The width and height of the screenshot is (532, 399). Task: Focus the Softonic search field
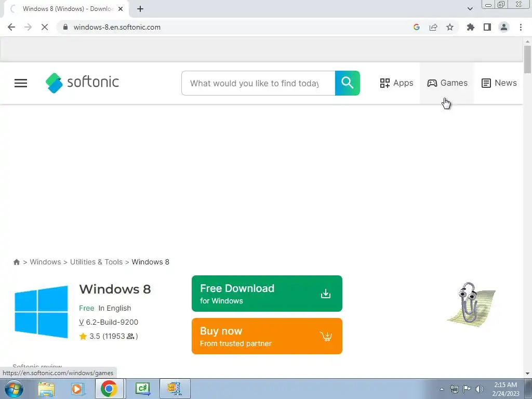click(x=258, y=83)
